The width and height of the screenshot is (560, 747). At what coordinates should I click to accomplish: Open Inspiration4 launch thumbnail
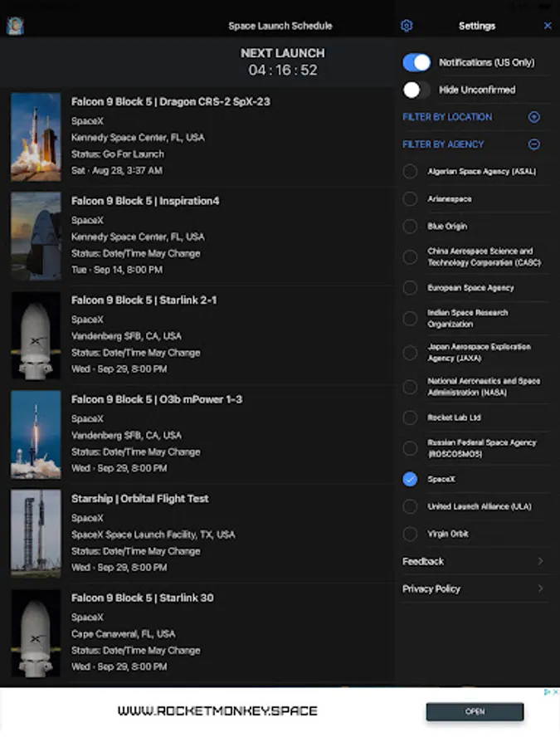tap(37, 236)
